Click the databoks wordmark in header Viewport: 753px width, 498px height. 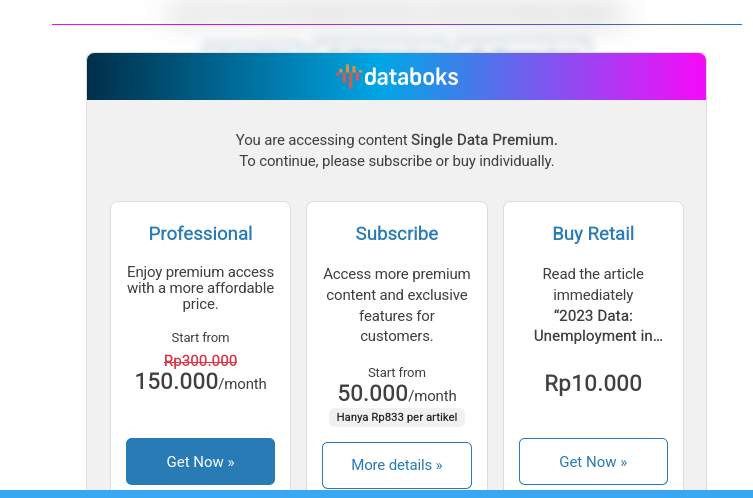(411, 77)
